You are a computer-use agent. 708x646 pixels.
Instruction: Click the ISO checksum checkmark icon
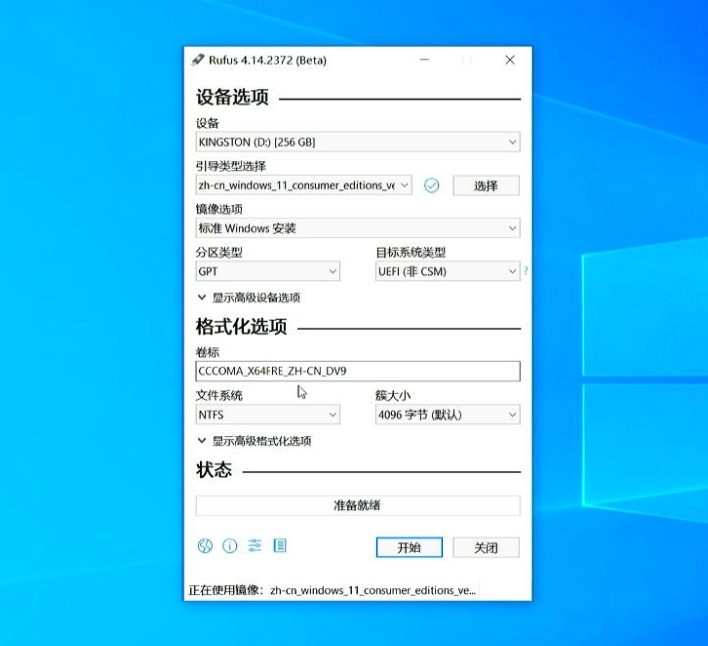click(x=432, y=186)
